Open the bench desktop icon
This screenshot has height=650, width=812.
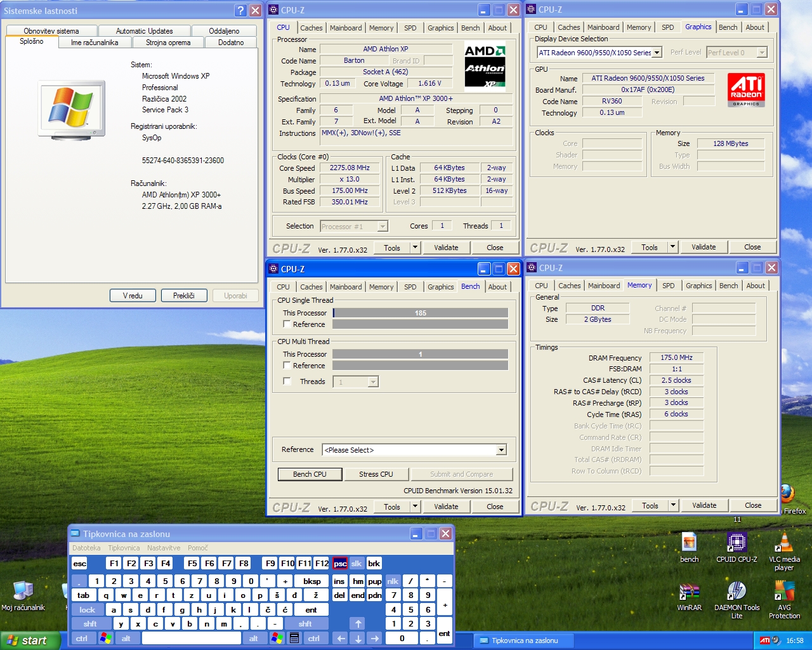(x=689, y=547)
